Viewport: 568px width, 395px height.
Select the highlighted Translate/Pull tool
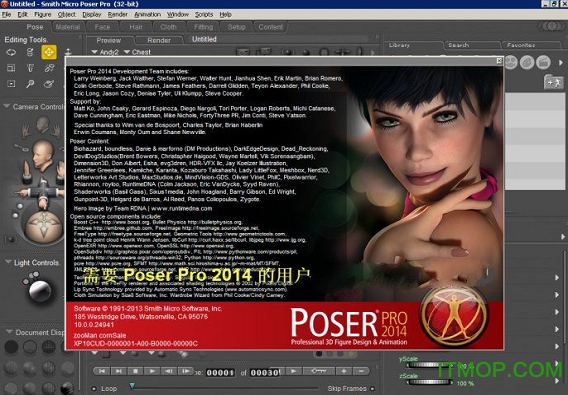point(49,53)
